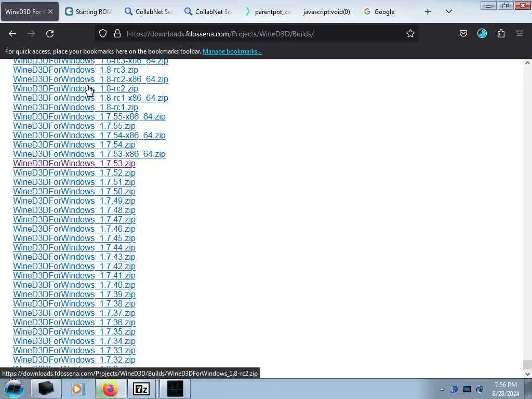
Task: Click scrollbar down arrow
Action: (x=527, y=374)
